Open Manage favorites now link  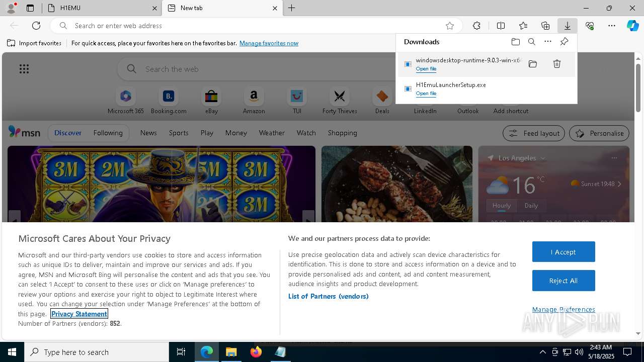pos(269,43)
